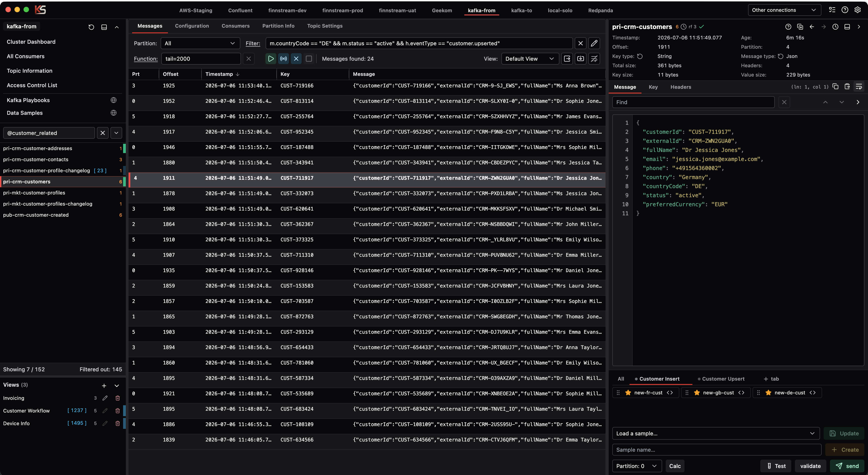Click the stop square icon in toolbar
This screenshot has width=868, height=475.
point(309,59)
